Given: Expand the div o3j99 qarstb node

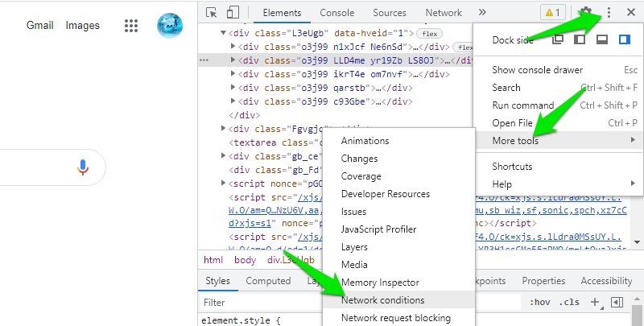Looking at the screenshot, I should 233,88.
